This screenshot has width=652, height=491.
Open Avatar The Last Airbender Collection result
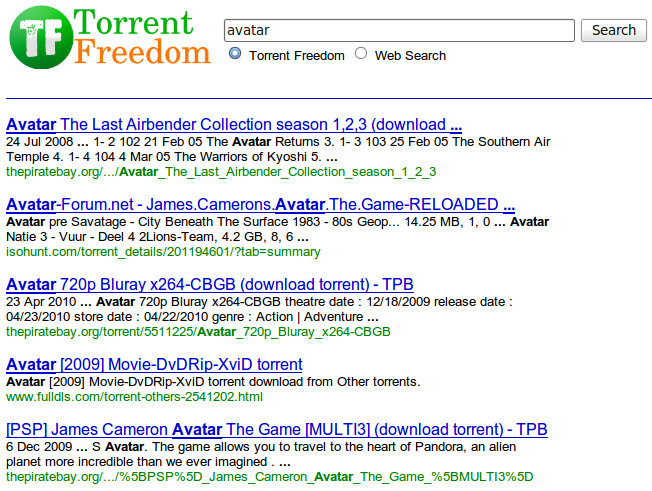(x=234, y=125)
